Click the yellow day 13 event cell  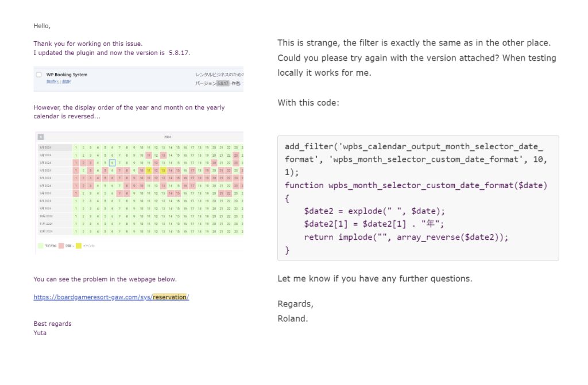[163, 170]
